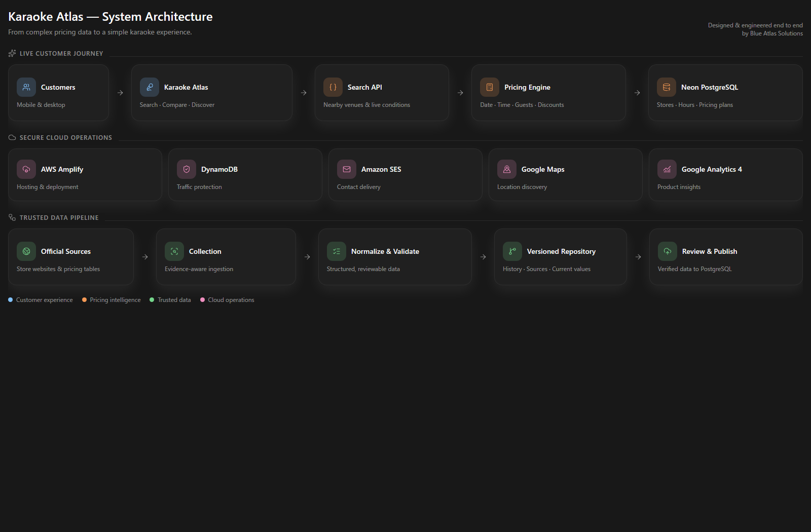This screenshot has height=532, width=811.
Task: Select the Normalize & Validate checklist icon
Action: [337, 251]
